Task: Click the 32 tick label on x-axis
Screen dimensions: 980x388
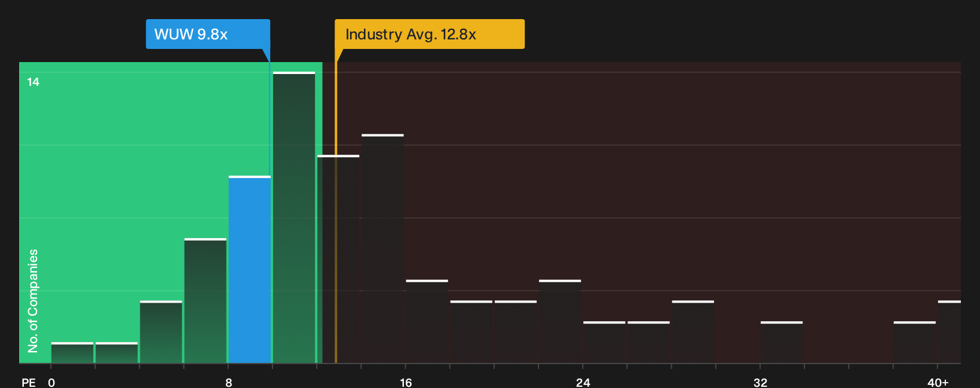Action: pos(760,382)
